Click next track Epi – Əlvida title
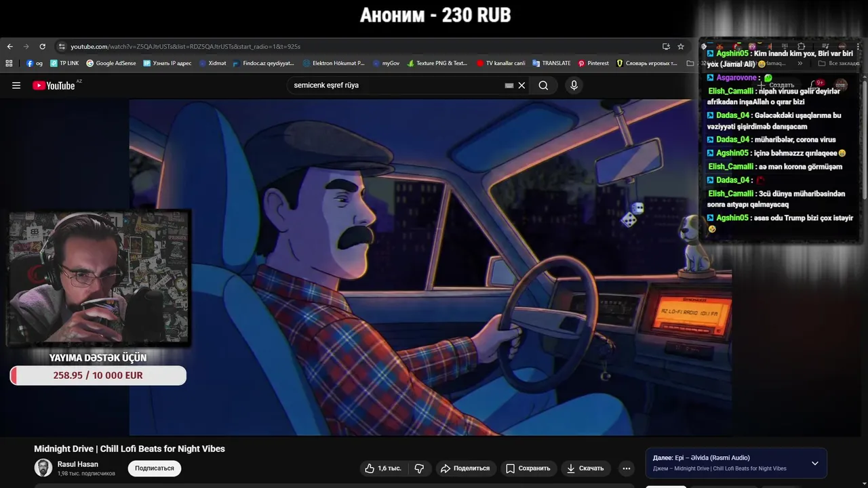868x488 pixels. (x=712, y=458)
